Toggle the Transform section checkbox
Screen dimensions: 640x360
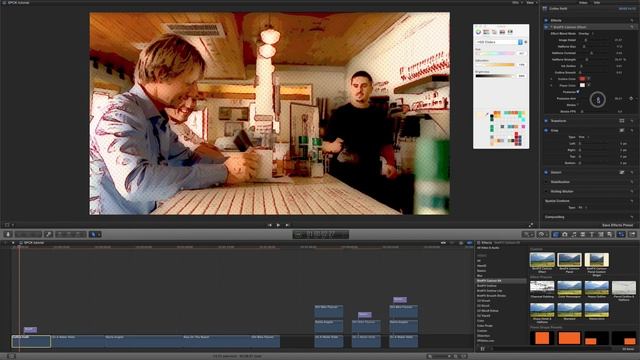pyautogui.click(x=546, y=121)
